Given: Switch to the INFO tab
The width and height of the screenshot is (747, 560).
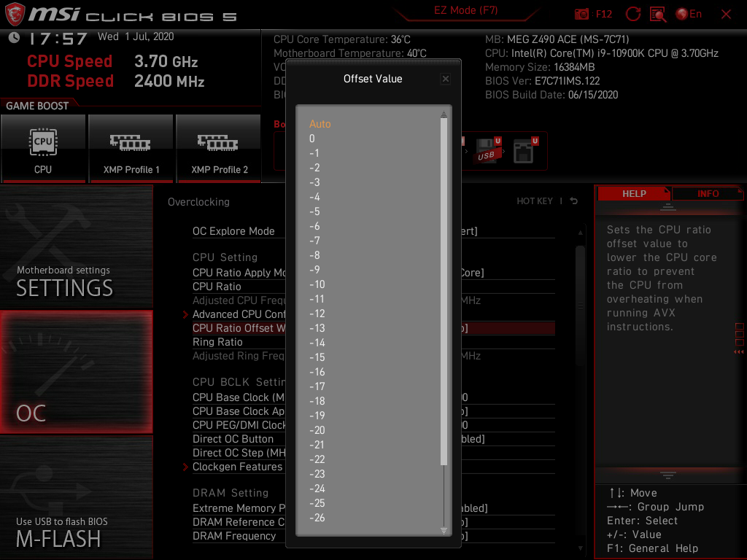Looking at the screenshot, I should click(x=706, y=193).
